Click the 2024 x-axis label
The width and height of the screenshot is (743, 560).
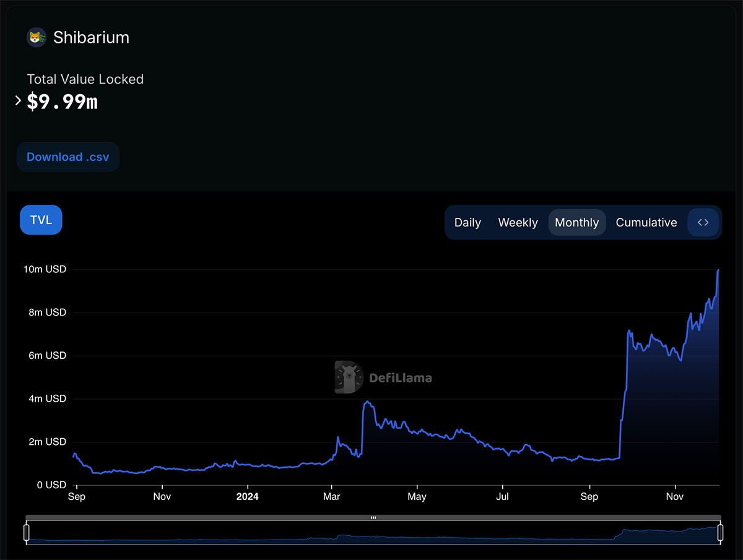pos(247,496)
